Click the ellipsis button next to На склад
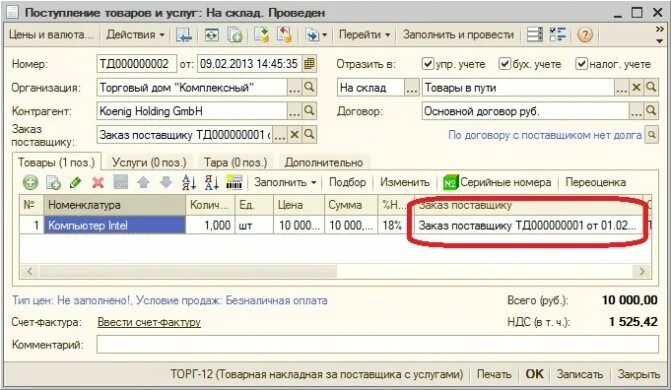Image resolution: width=671 pixels, height=390 pixels. 411,88
